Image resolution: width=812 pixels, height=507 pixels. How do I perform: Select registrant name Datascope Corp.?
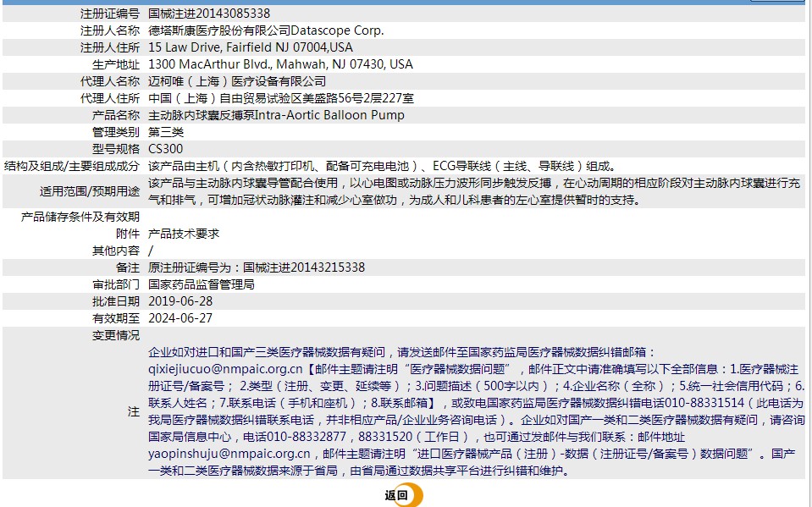pyautogui.click(x=337, y=30)
